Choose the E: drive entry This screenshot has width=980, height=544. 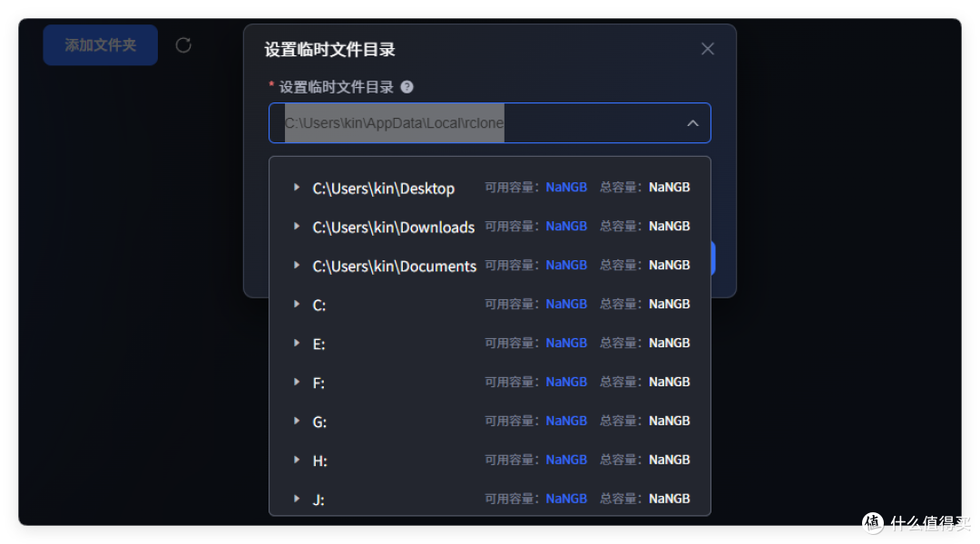click(x=318, y=345)
